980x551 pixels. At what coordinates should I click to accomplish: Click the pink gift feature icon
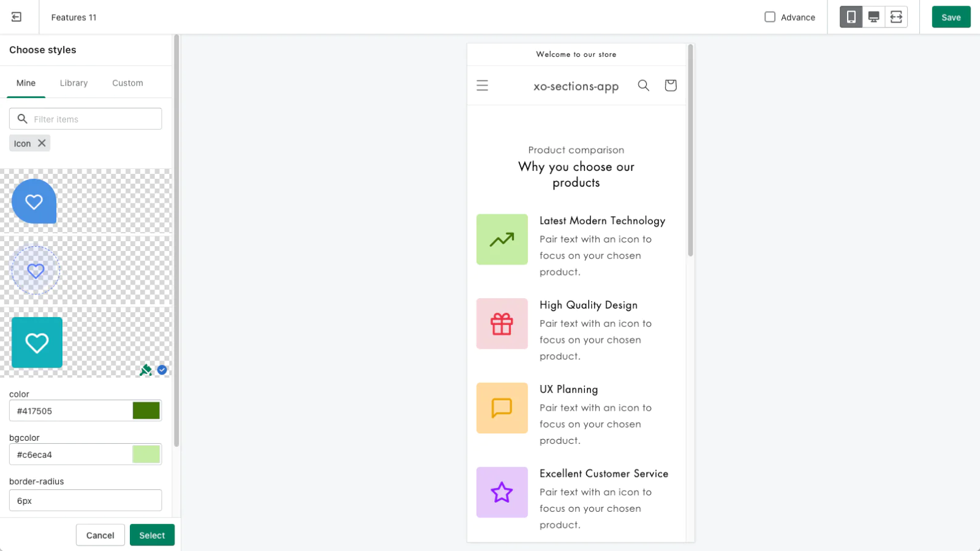point(502,324)
